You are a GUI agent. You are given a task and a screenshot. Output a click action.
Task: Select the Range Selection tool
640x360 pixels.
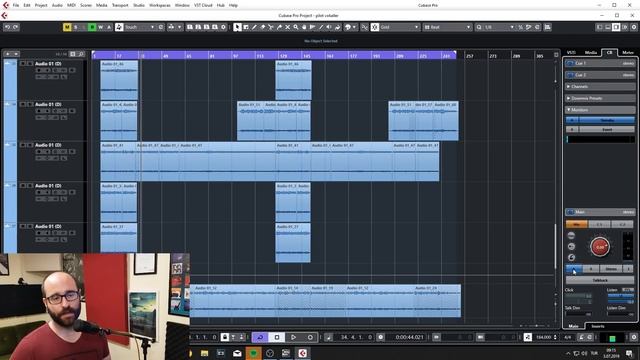pos(246,27)
